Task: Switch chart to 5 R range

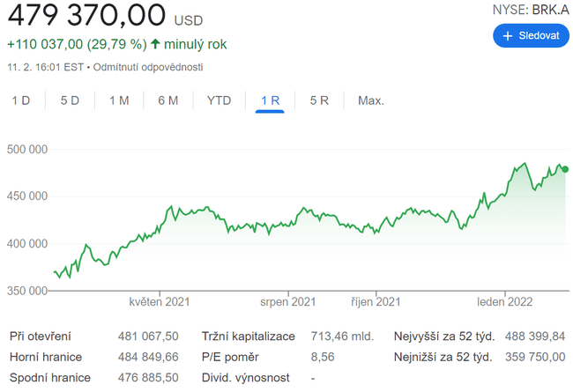Action: [x=319, y=100]
